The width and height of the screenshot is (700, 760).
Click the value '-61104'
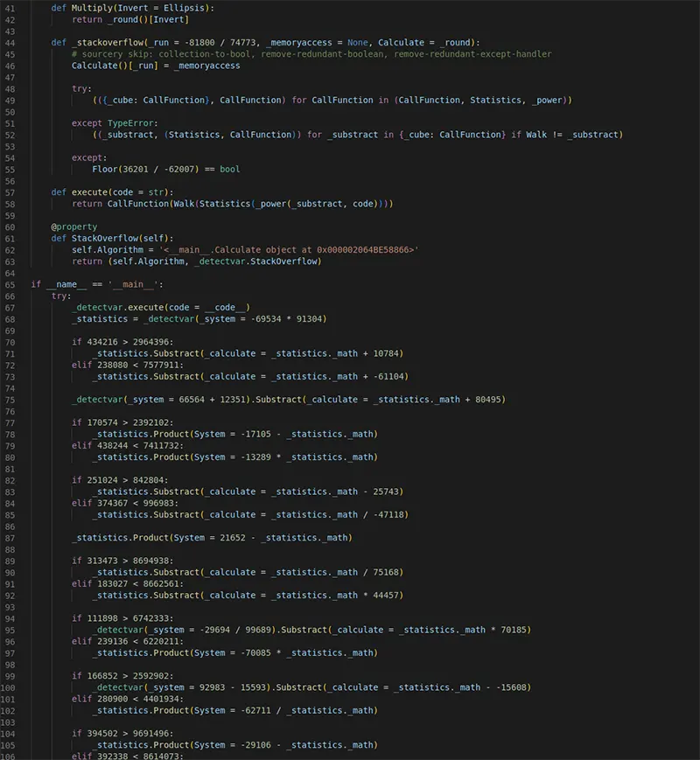[388, 377]
